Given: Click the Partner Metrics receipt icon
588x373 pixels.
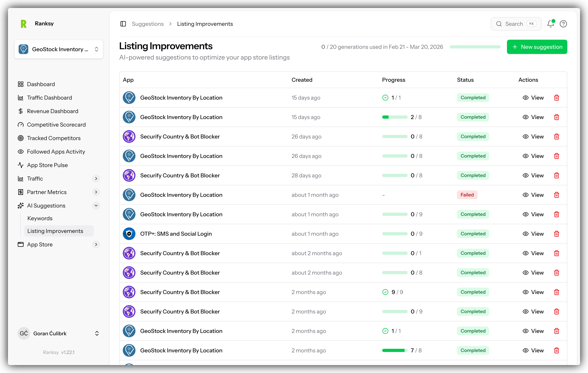Looking at the screenshot, I should tap(20, 192).
